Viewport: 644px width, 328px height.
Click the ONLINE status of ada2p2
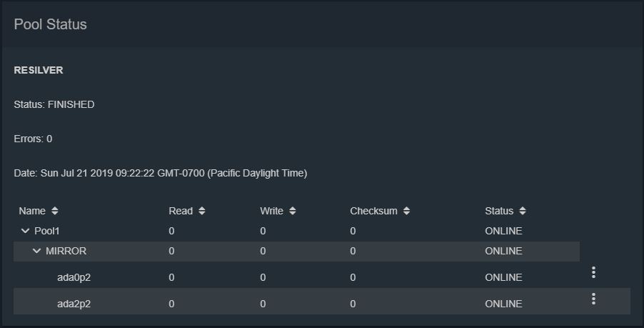click(503, 304)
